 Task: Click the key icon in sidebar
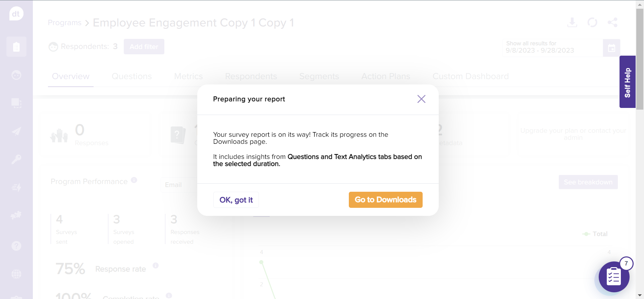pos(16,159)
